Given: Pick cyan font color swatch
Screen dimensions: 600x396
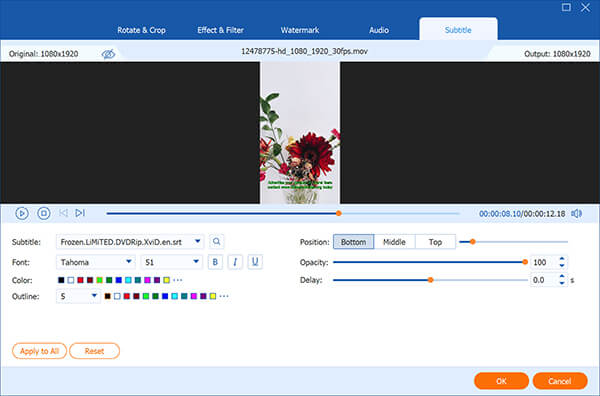Looking at the screenshot, I should (128, 280).
